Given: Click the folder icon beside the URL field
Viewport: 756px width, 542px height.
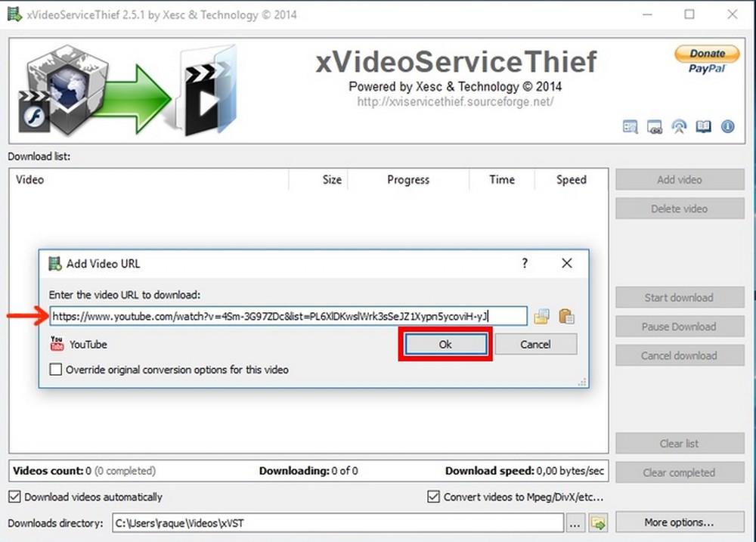Looking at the screenshot, I should coord(541,316).
